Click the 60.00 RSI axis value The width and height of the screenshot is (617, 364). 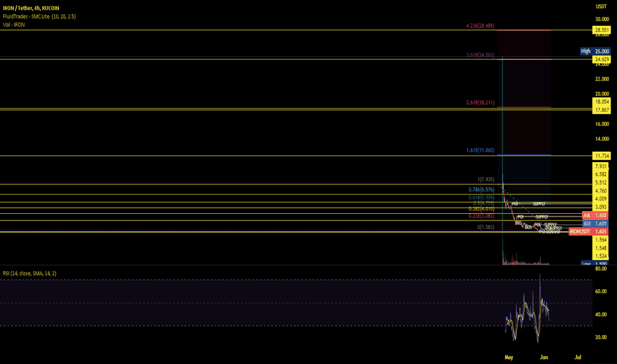click(601, 292)
